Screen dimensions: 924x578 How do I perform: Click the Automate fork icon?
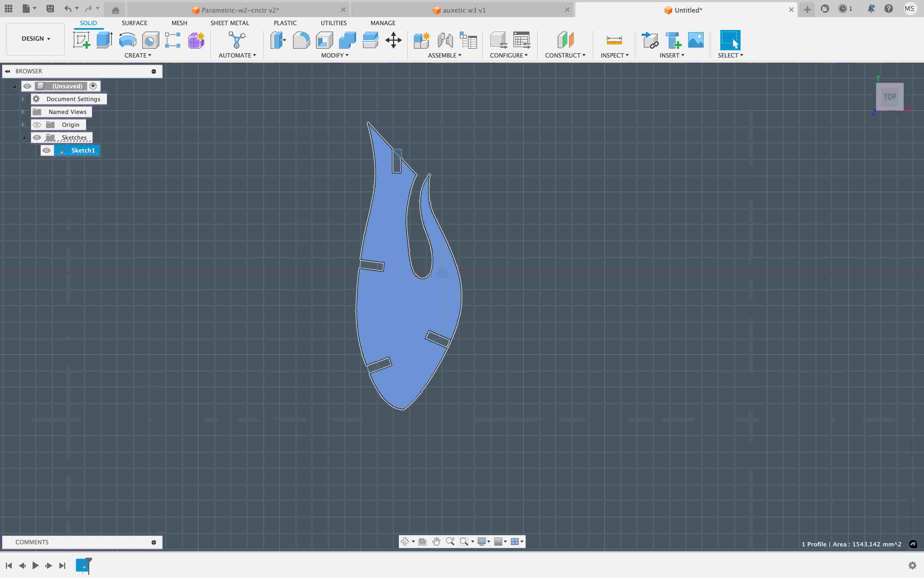(237, 40)
